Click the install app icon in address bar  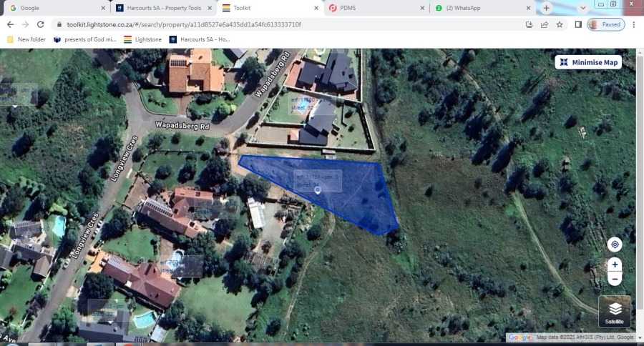[x=530, y=24]
